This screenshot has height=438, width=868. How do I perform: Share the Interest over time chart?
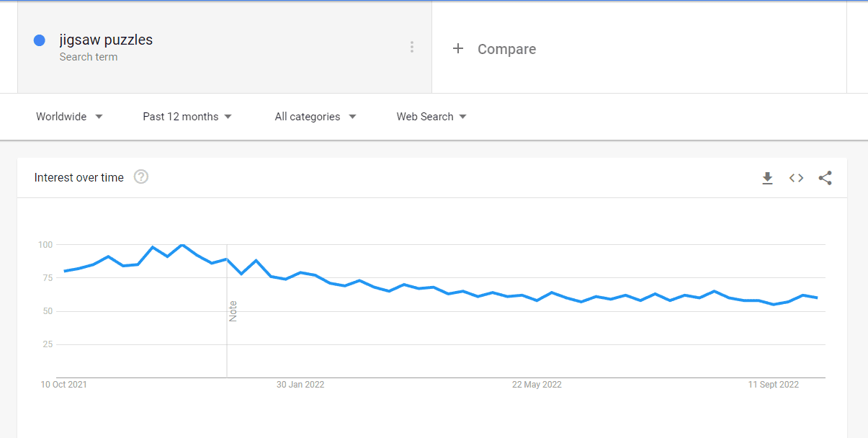pos(826,178)
